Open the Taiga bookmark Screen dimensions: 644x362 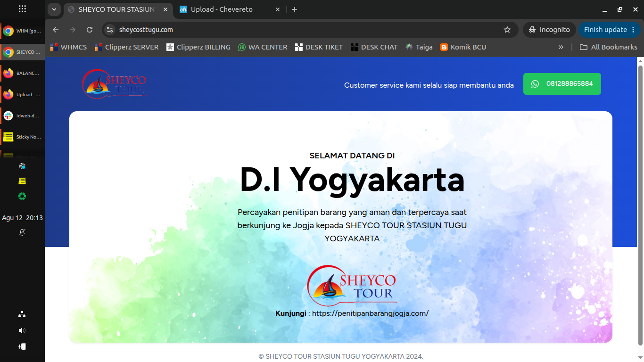click(419, 47)
